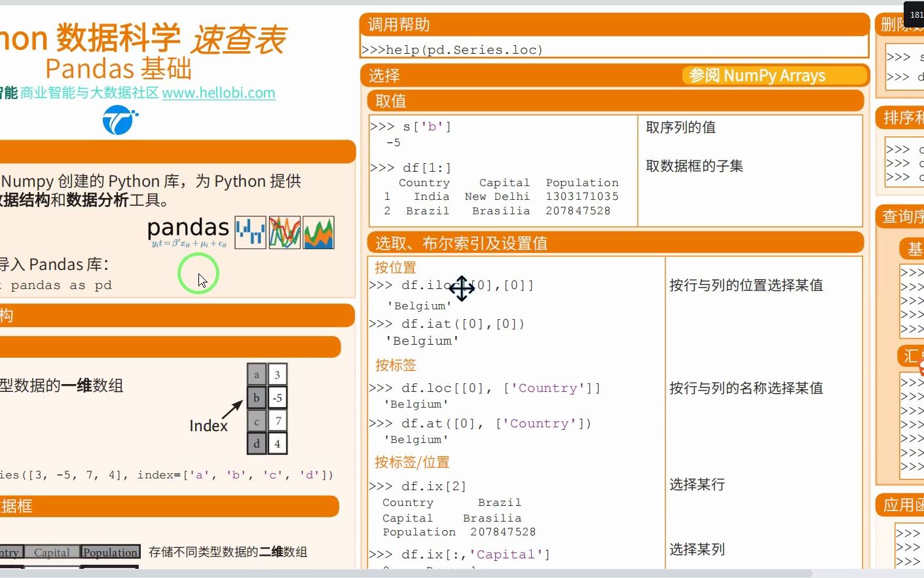Screen dimensions: 924x578
Task: Click the blue Hellobi community logo
Action: coord(120,120)
